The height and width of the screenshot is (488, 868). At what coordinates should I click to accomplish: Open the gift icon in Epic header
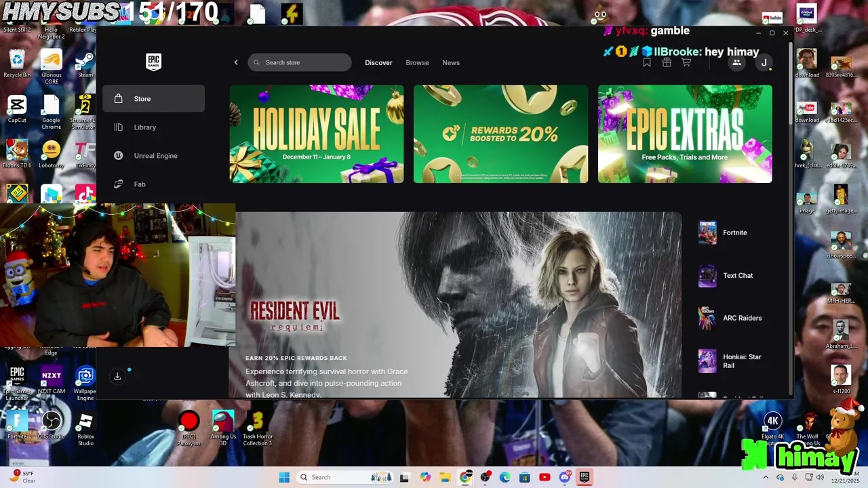pos(667,62)
